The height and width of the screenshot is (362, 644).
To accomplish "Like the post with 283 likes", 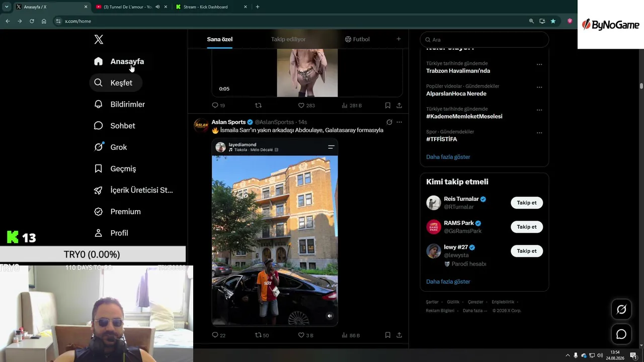I will tap(306, 106).
